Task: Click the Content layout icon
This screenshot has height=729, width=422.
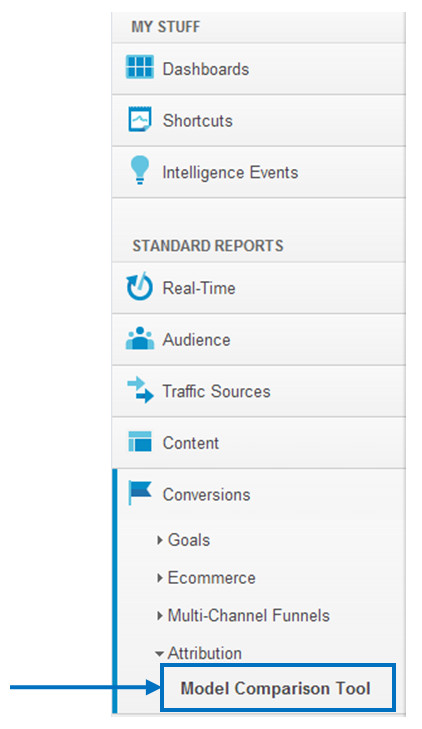Action: pyautogui.click(x=140, y=441)
